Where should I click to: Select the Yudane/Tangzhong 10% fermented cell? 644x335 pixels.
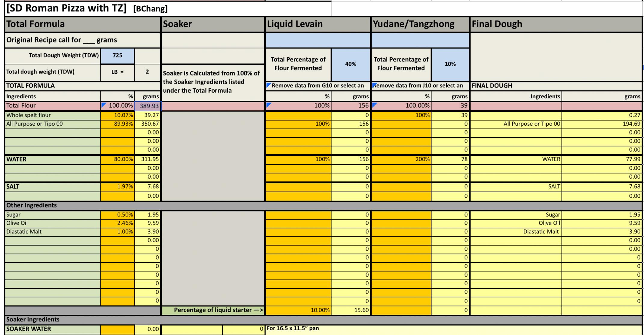[x=450, y=64]
